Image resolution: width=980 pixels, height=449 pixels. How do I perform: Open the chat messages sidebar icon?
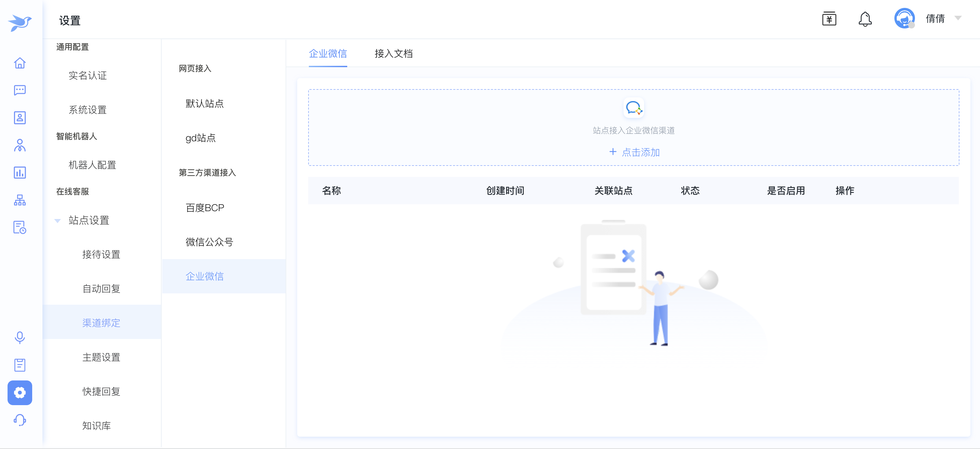(x=20, y=90)
